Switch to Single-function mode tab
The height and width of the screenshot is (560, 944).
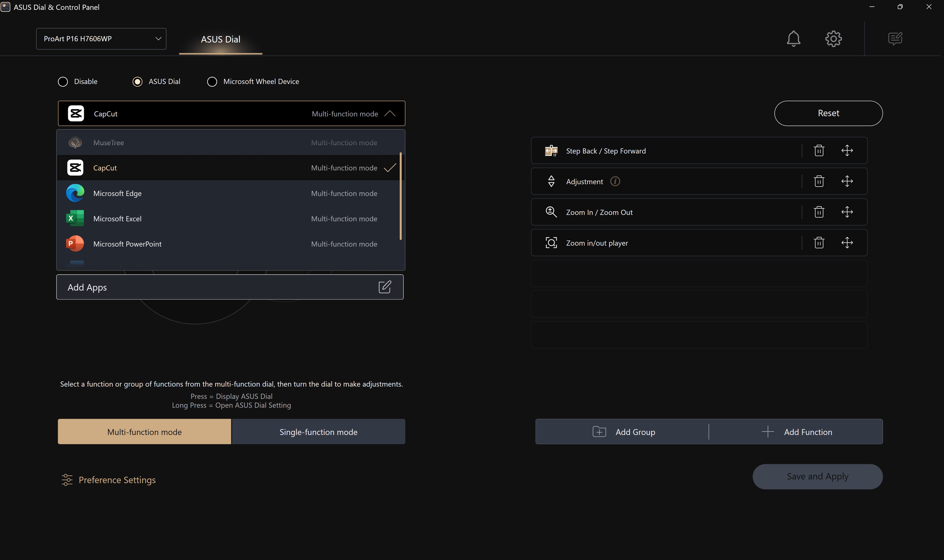(x=318, y=432)
